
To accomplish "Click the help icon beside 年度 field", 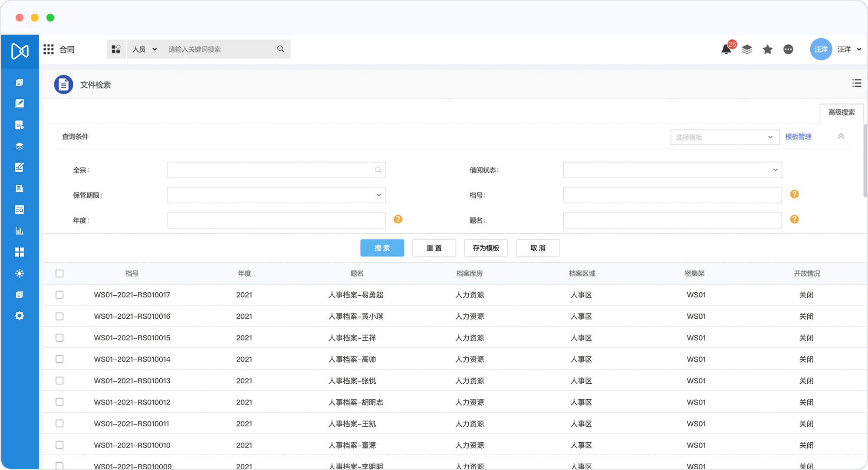I will 398,219.
